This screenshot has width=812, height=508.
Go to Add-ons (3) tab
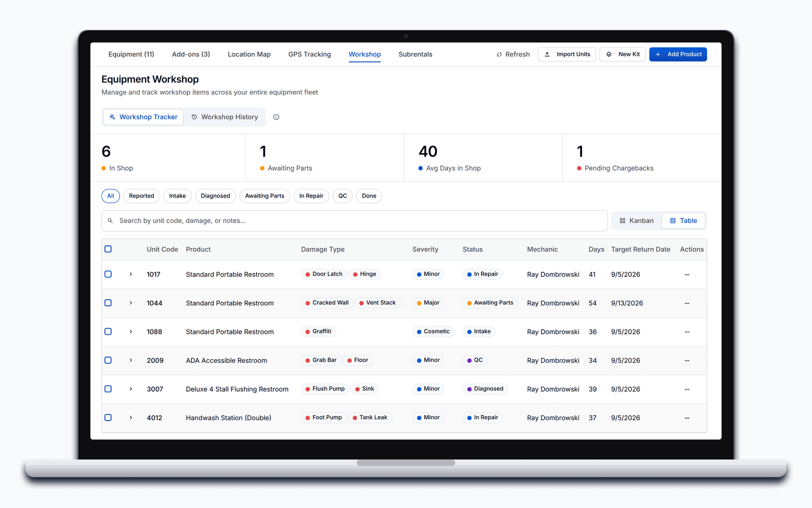[191, 54]
